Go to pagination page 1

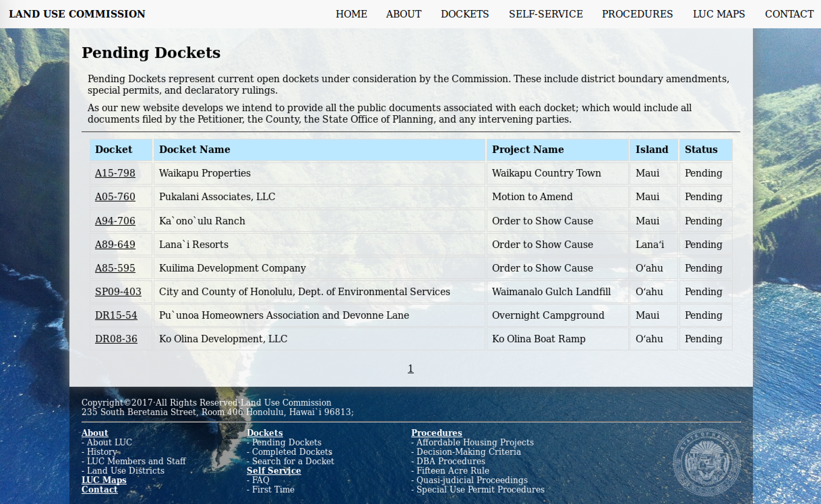point(410,369)
